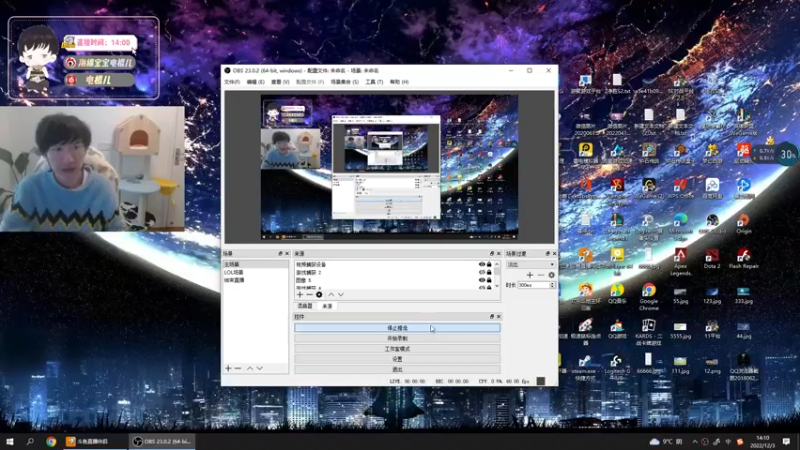The height and width of the screenshot is (450, 800).
Task: Toggle lock on first video capture source
Action: point(490,264)
